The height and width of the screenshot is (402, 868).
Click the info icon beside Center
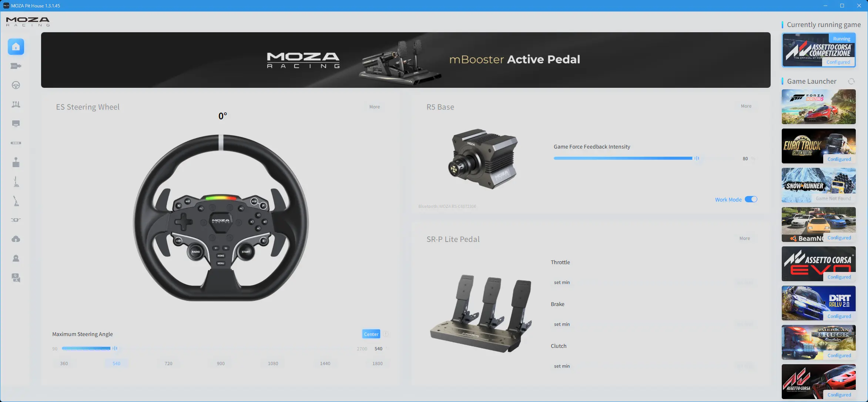(x=386, y=334)
